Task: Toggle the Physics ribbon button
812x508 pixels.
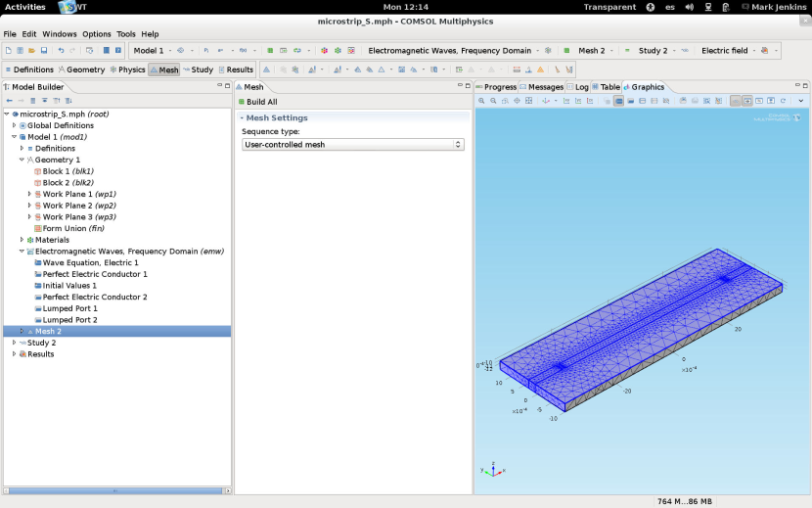Action: [x=127, y=69]
